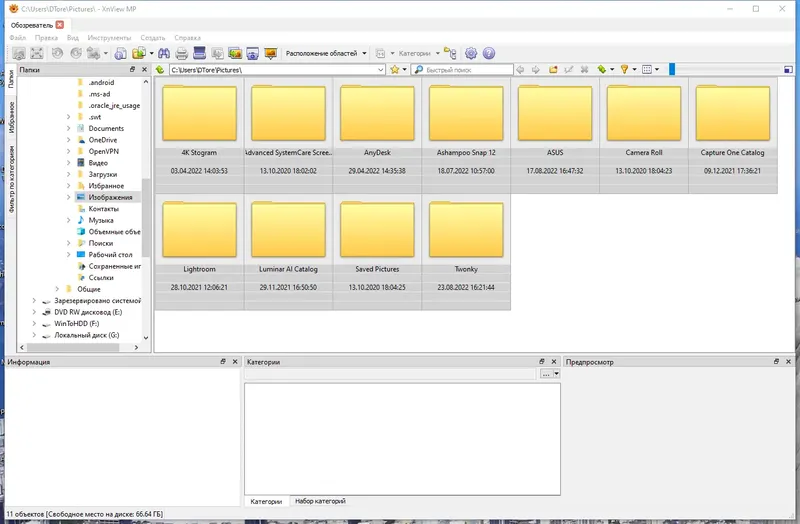Expand the Музыка tree node
Image resolution: width=800 pixels, height=524 pixels.
point(68,220)
